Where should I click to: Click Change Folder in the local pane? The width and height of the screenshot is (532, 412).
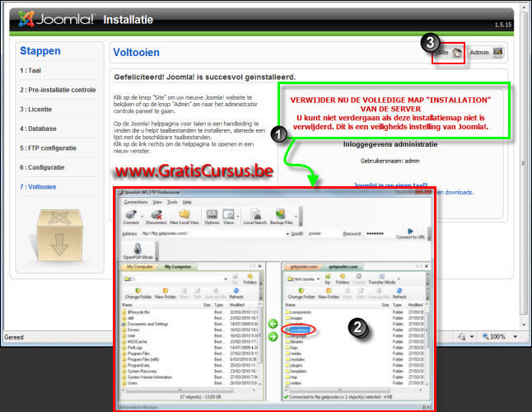tap(138, 293)
